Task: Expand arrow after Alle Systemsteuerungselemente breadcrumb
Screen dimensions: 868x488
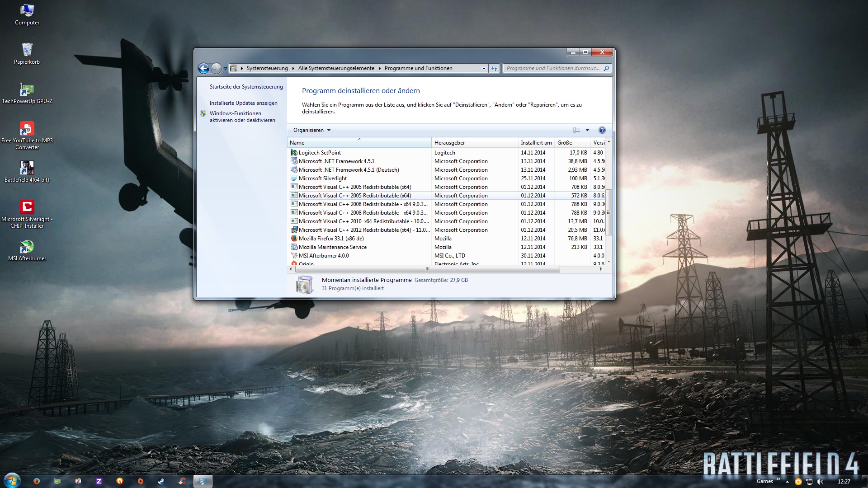Action: [x=380, y=68]
